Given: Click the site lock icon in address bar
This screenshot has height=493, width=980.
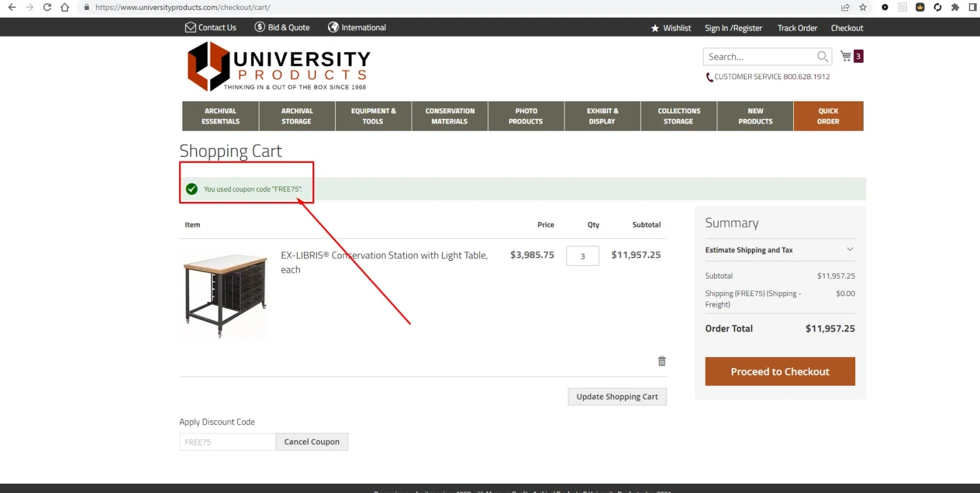Looking at the screenshot, I should pyautogui.click(x=86, y=7).
